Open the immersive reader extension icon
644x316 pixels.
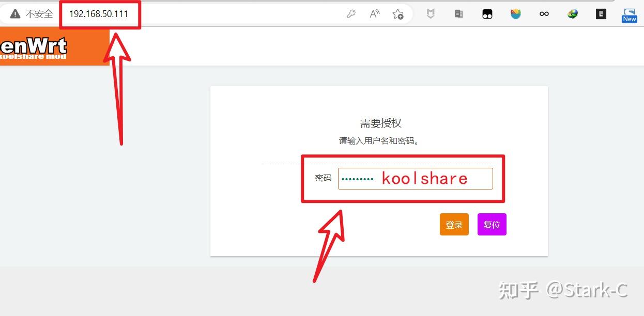click(x=458, y=14)
